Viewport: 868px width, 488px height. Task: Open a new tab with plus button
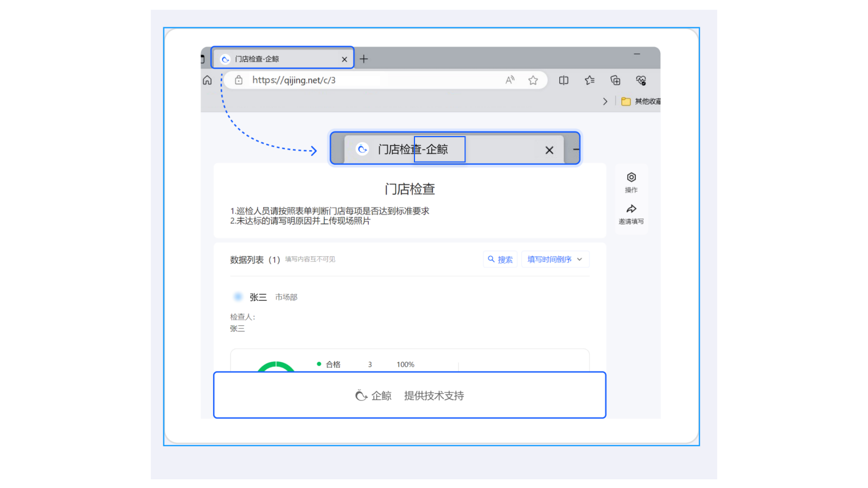coord(364,59)
